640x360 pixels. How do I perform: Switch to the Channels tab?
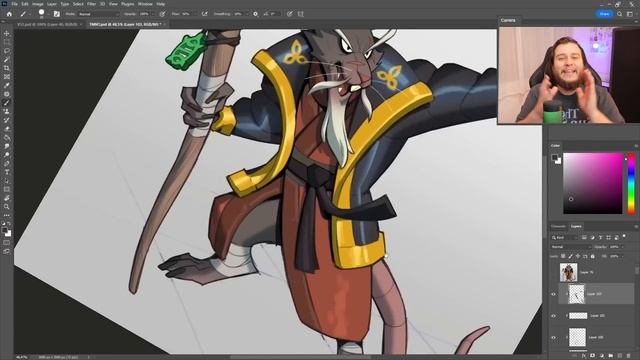coord(558,226)
